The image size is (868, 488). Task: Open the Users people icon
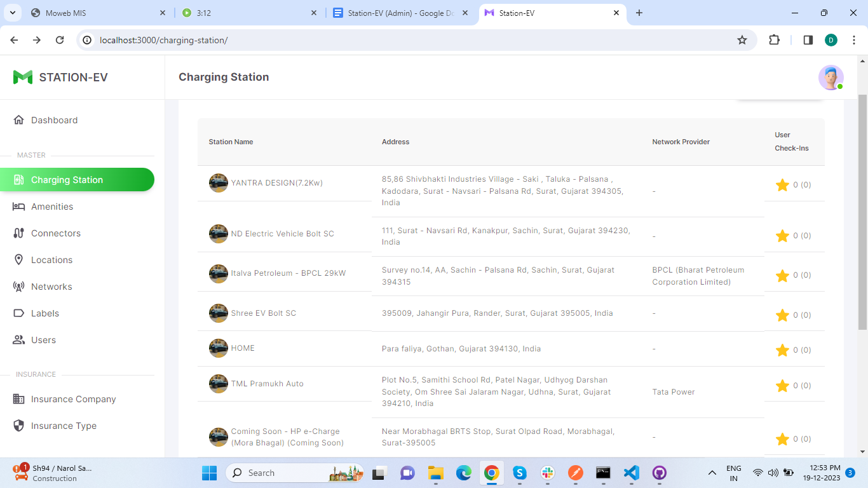point(18,340)
